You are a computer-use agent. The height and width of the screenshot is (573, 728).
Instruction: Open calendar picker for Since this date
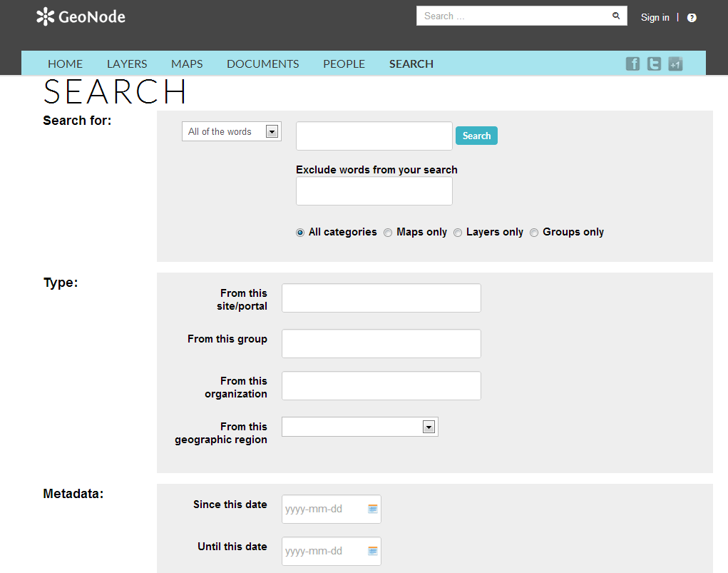pyautogui.click(x=373, y=509)
